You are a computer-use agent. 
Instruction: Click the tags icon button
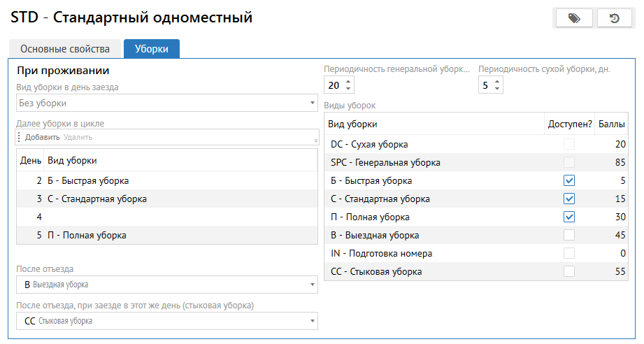point(574,18)
